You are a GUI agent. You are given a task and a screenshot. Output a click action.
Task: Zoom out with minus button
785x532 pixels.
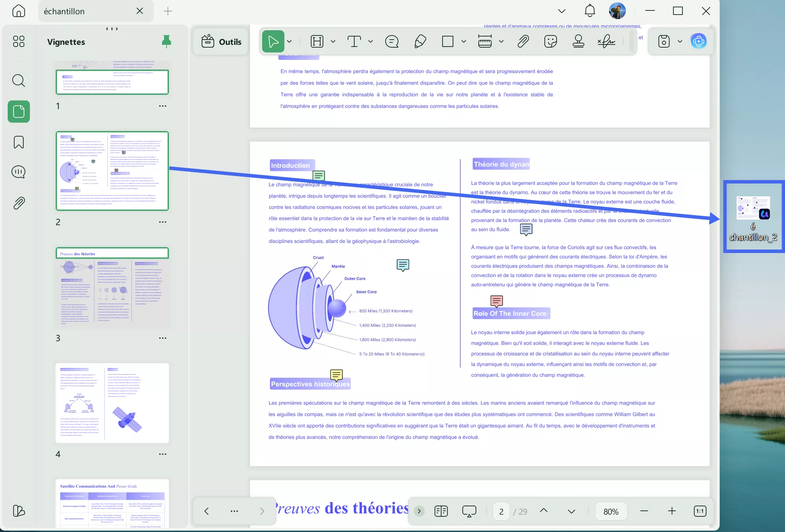pyautogui.click(x=644, y=511)
